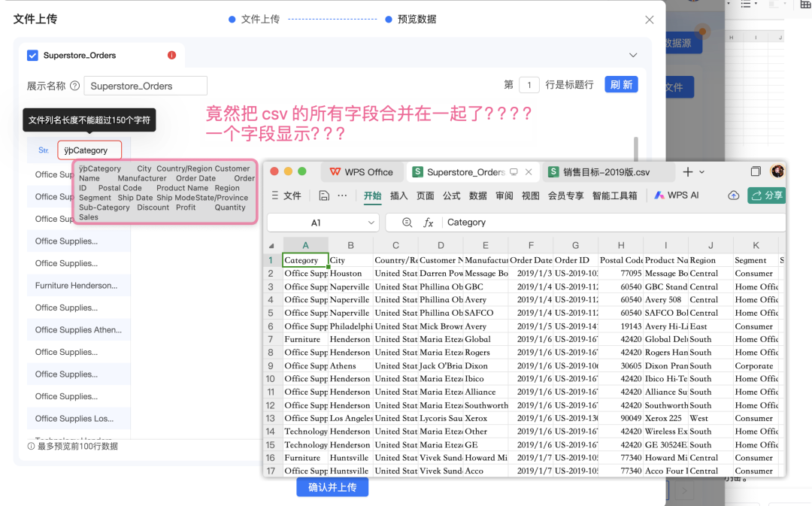Open the 文件 hamburger menu in WPS
Screen dimensions: 812x506
(x=286, y=195)
